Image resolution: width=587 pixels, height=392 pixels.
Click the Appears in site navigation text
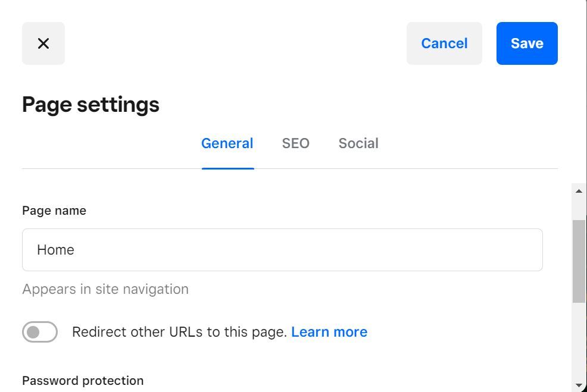coord(105,288)
